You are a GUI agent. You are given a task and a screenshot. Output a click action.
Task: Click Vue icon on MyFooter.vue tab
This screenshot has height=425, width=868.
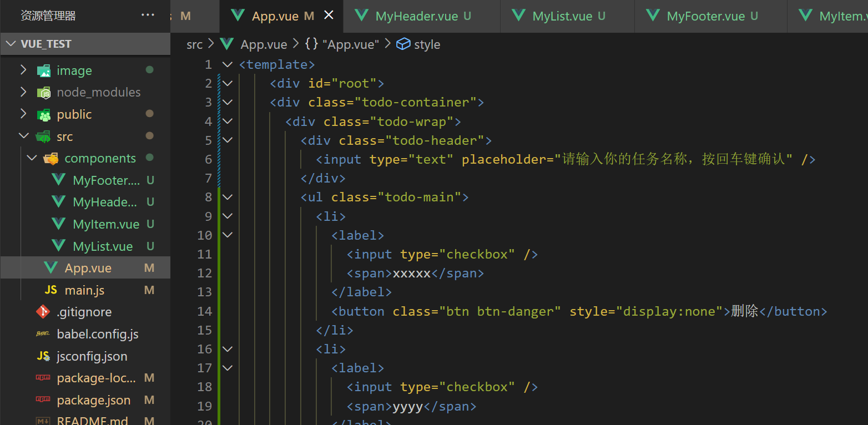point(653,16)
